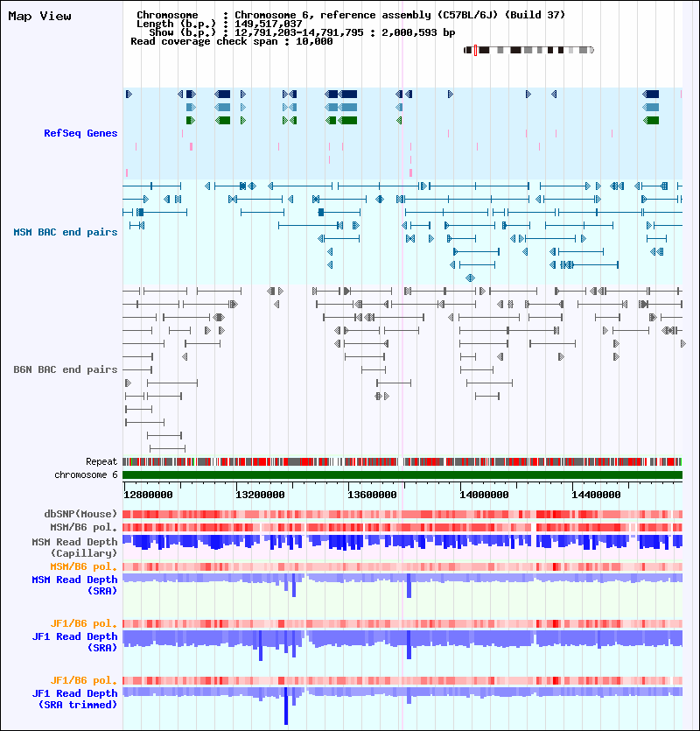
Task: Click JF1 Read Depth (SRA trimmed) label
Action: click(x=74, y=699)
